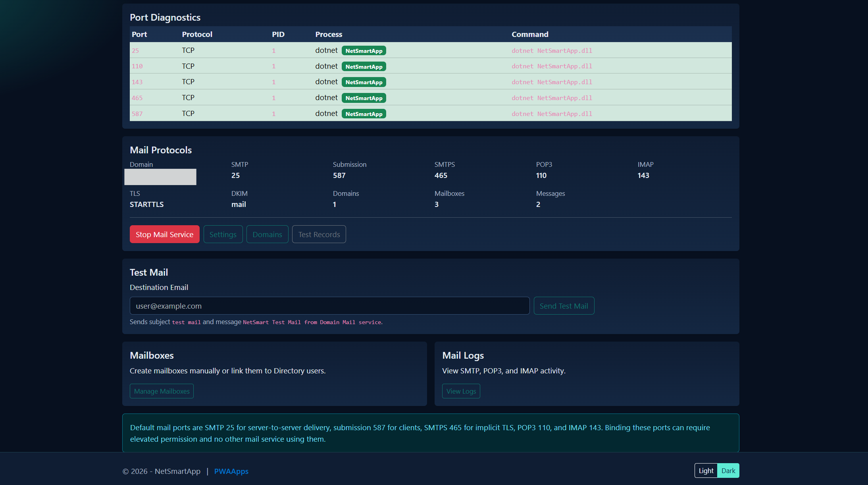The height and width of the screenshot is (485, 868).
Task: Click the Mail Logs heading
Action: click(463, 356)
